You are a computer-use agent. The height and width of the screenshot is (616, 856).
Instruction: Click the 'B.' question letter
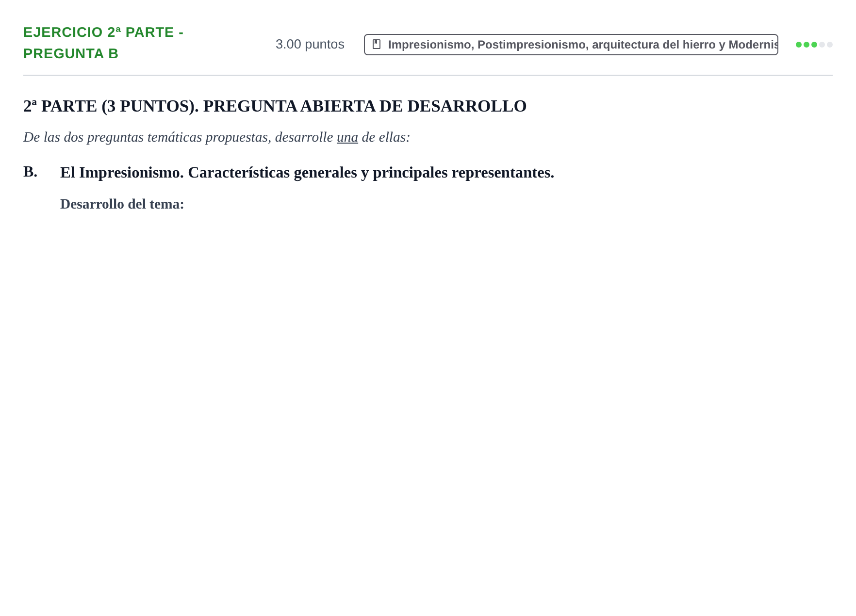(x=30, y=172)
